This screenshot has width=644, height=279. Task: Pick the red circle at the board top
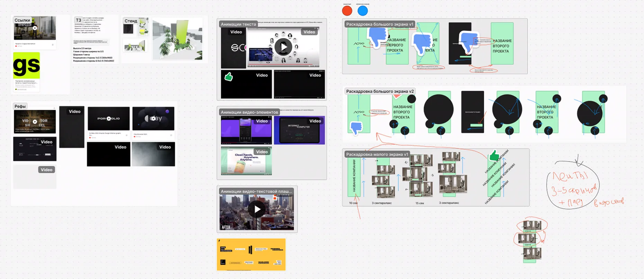click(x=347, y=11)
